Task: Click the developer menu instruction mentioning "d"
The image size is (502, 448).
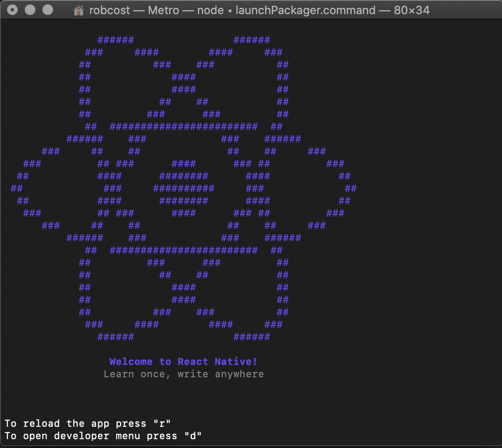Action: click(102, 436)
